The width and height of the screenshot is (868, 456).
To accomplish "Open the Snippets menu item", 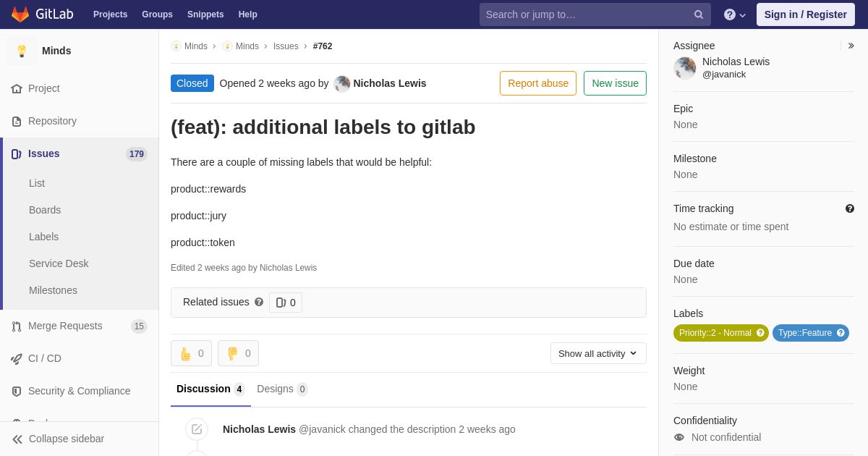I will click(x=205, y=14).
